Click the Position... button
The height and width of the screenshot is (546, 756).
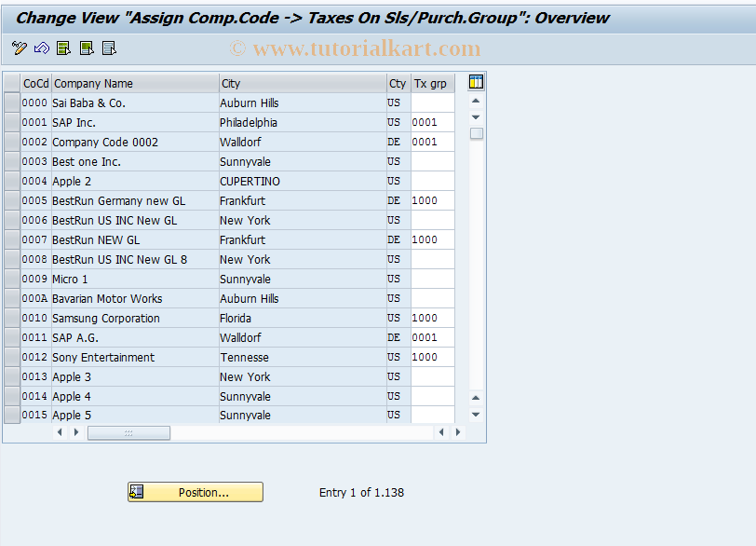[196, 492]
